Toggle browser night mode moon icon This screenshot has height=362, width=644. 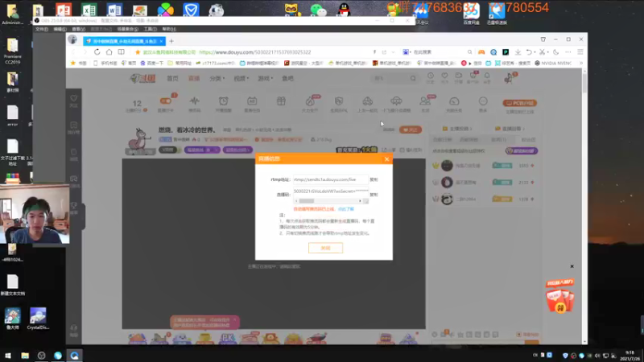(x=555, y=52)
